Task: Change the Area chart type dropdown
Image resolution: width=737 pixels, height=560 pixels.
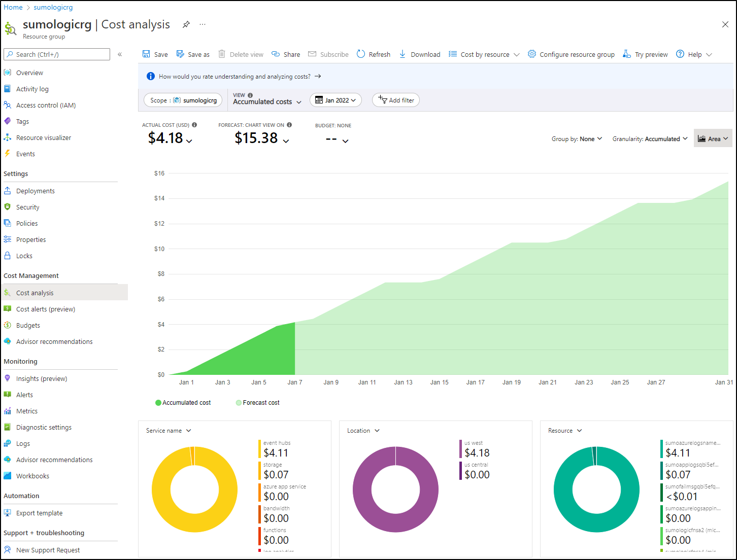Action: pyautogui.click(x=713, y=138)
